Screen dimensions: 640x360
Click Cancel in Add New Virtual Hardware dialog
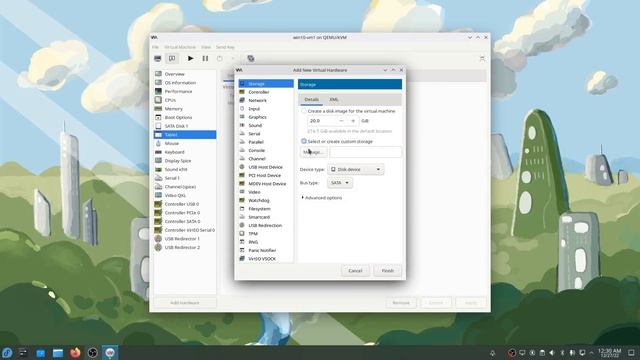coord(355,271)
